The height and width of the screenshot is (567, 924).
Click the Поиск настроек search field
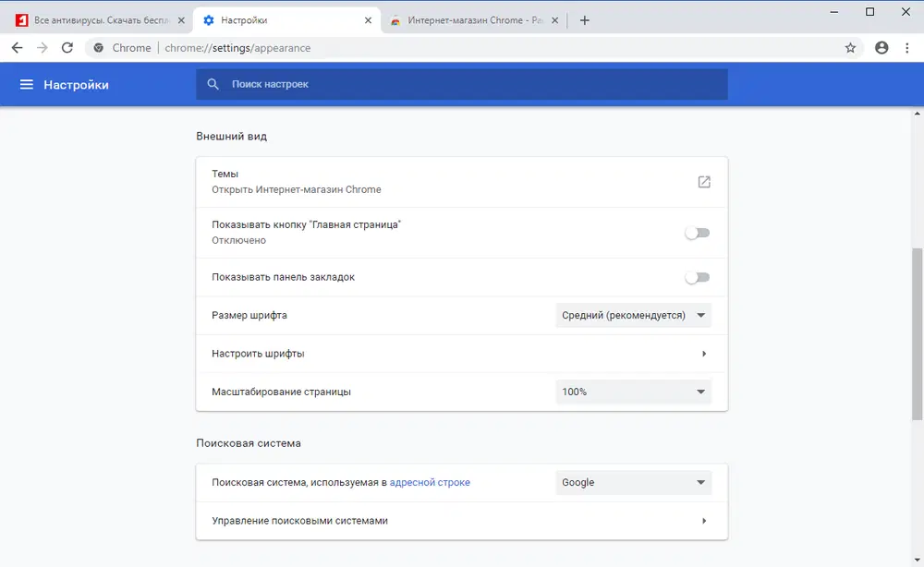(462, 84)
